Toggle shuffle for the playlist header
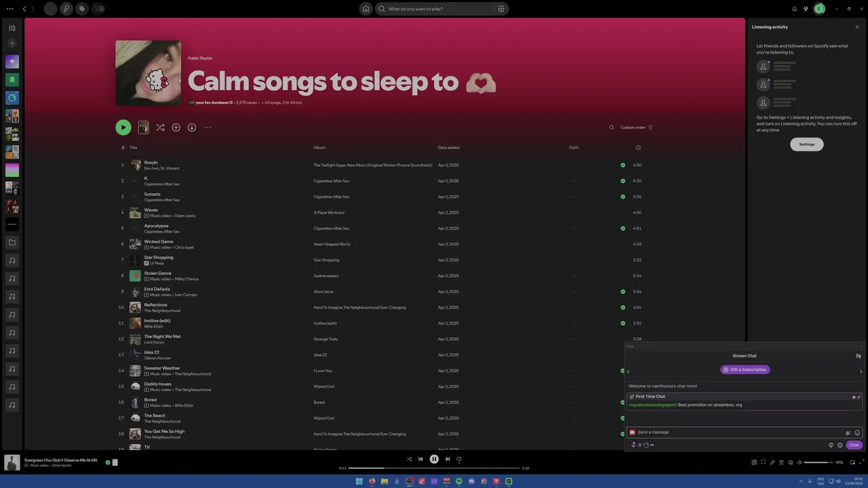Viewport: 868px width, 488px height. (160, 127)
